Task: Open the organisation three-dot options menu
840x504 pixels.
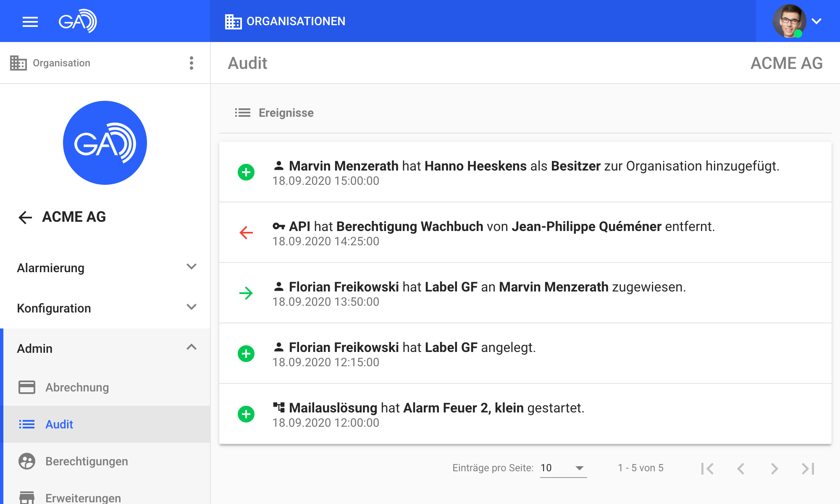Action: [x=192, y=63]
